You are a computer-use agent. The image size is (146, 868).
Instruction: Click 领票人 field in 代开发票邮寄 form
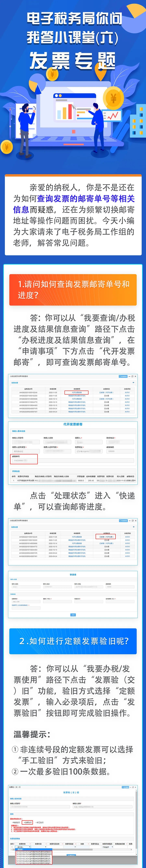pos(88,442)
